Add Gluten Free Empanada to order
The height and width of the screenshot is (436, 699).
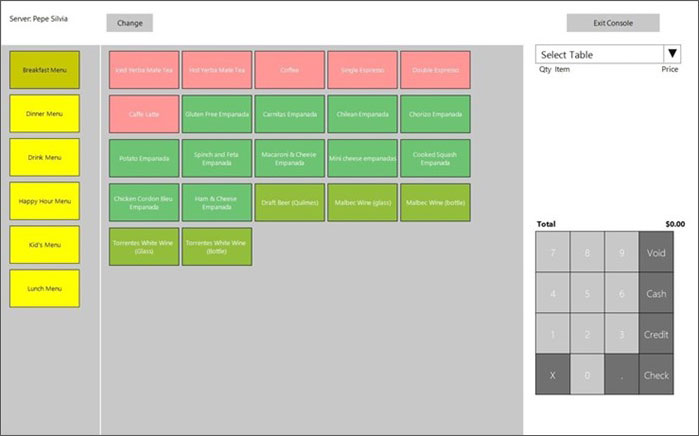217,114
